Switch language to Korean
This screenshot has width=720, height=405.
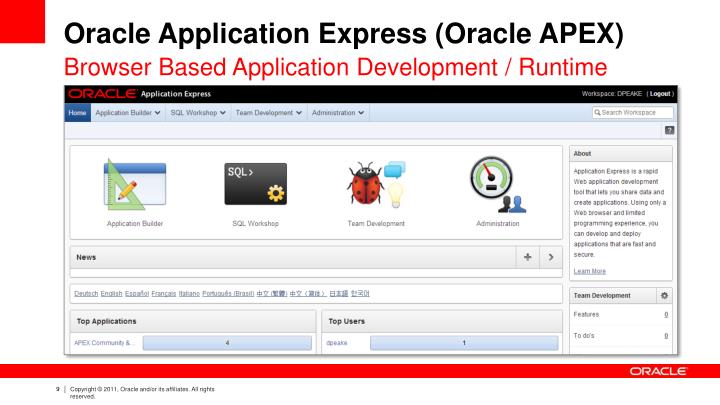pyautogui.click(x=360, y=293)
